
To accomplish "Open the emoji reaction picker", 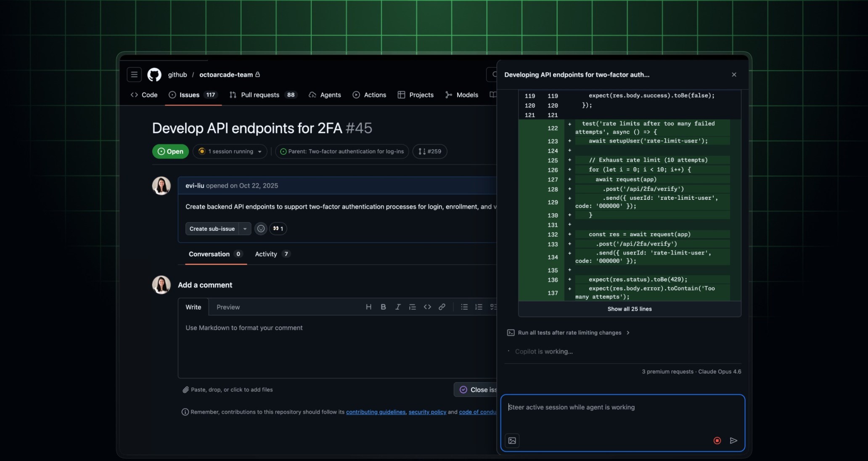I will (260, 229).
